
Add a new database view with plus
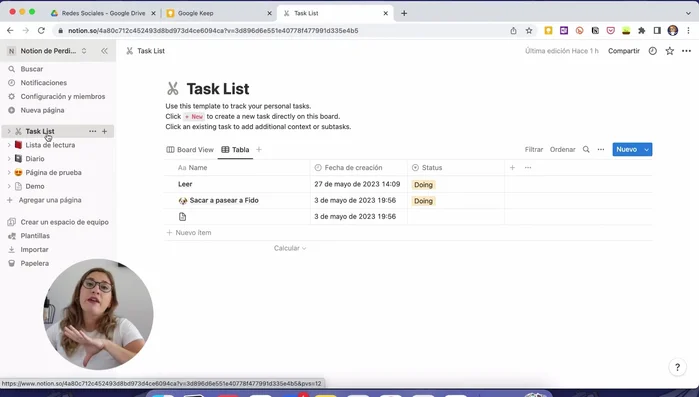click(x=259, y=150)
